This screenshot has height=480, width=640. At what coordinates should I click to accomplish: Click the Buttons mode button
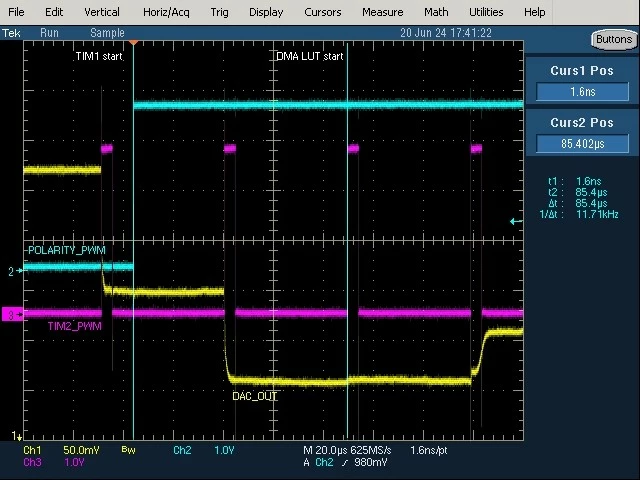(613, 40)
